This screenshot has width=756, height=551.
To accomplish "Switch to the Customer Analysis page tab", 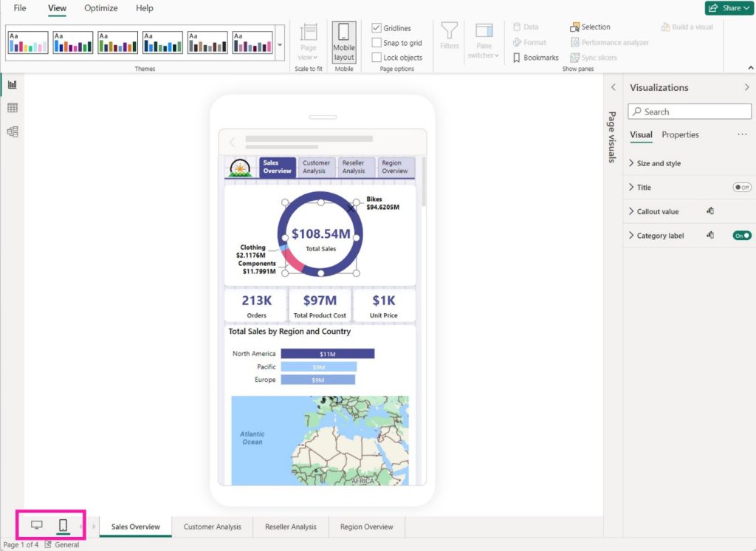I will pyautogui.click(x=213, y=527).
